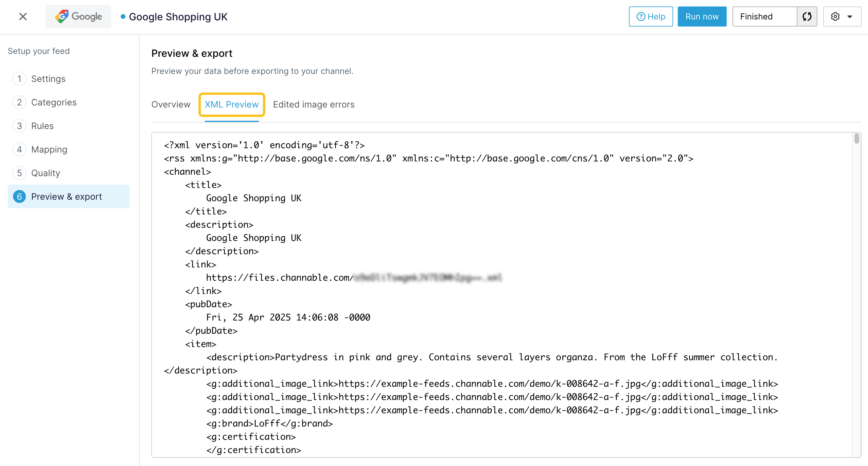The height and width of the screenshot is (466, 868).
Task: Click the 'Setup your feed' sidebar label
Action: 39,51
